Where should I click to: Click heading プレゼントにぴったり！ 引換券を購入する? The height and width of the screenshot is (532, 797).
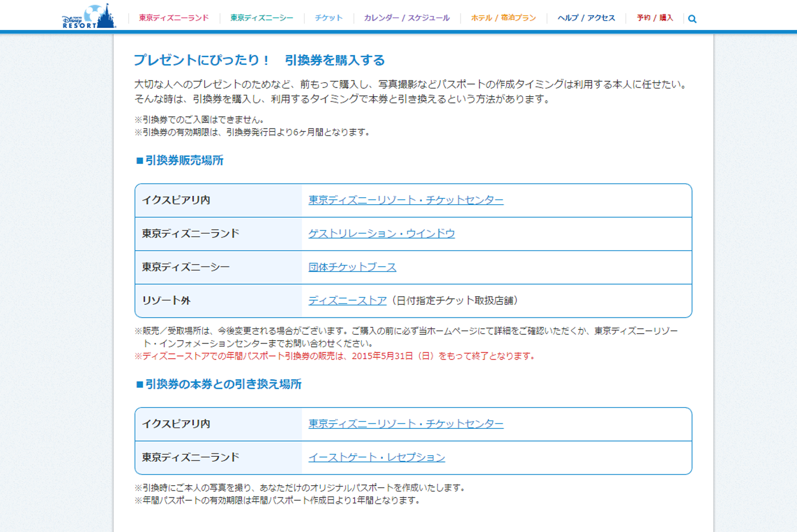[259, 60]
